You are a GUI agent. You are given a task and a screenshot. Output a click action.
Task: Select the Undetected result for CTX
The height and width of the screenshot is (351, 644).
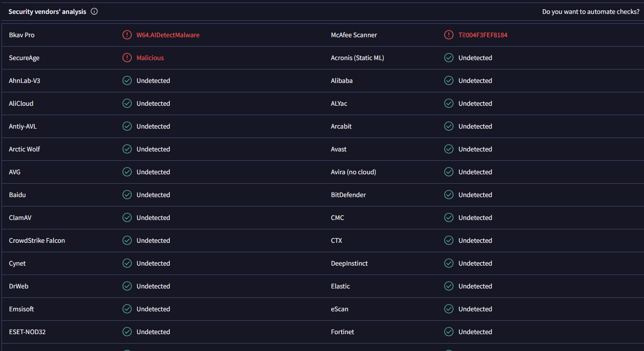[x=475, y=240]
